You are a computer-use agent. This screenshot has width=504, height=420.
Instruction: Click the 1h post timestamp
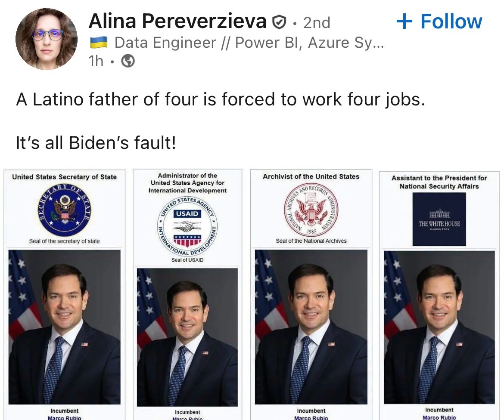click(x=96, y=62)
